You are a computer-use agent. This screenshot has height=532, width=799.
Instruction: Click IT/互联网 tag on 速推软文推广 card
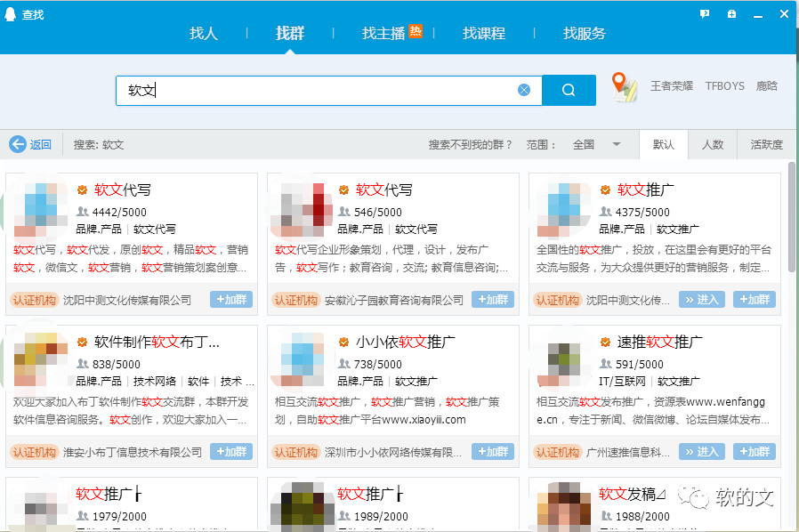[622, 381]
